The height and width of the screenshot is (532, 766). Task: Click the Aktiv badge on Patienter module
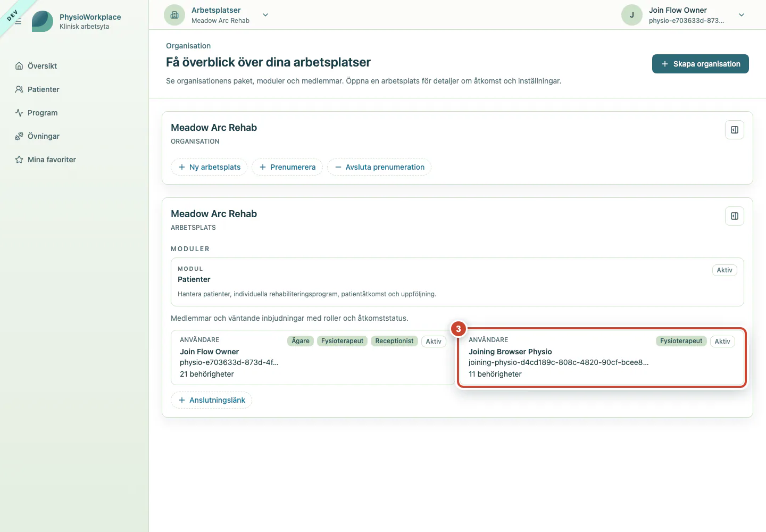click(725, 270)
